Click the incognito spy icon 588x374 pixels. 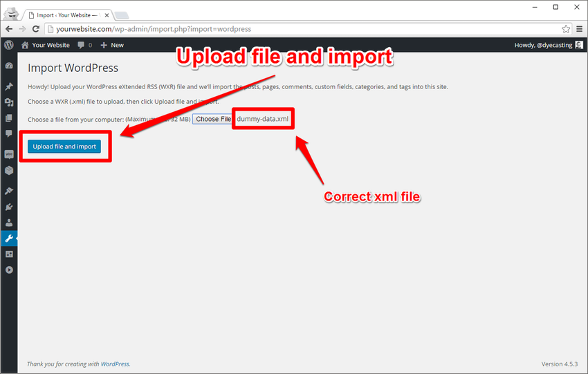click(12, 14)
